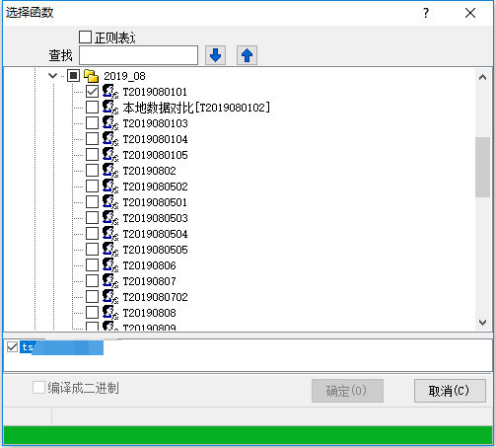Collapse the 2019_08 tree node
The width and height of the screenshot is (496, 448).
pyautogui.click(x=52, y=76)
